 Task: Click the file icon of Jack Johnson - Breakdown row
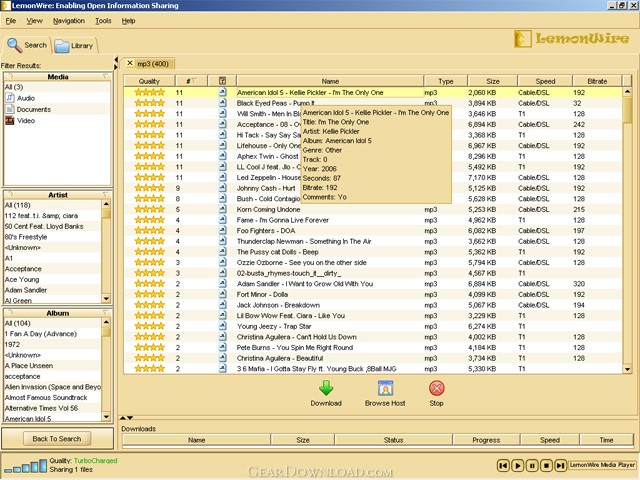[x=222, y=305]
